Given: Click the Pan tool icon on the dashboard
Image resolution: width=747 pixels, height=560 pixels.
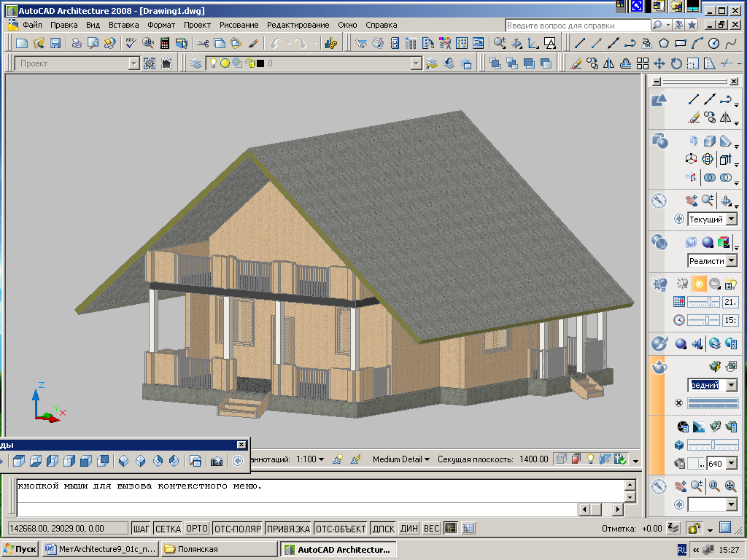Looking at the screenshot, I should 691,199.
